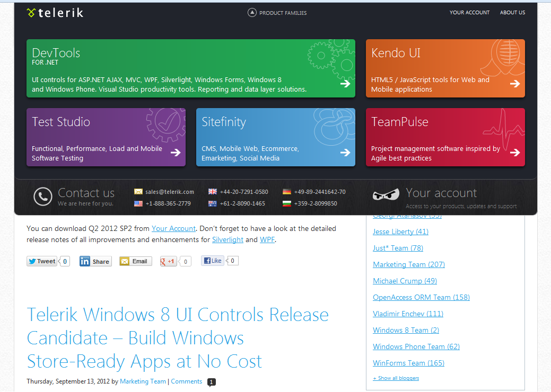The height and width of the screenshot is (392, 551).
Task: Click the sales@telerik.com envelope icon
Action: pos(138,192)
